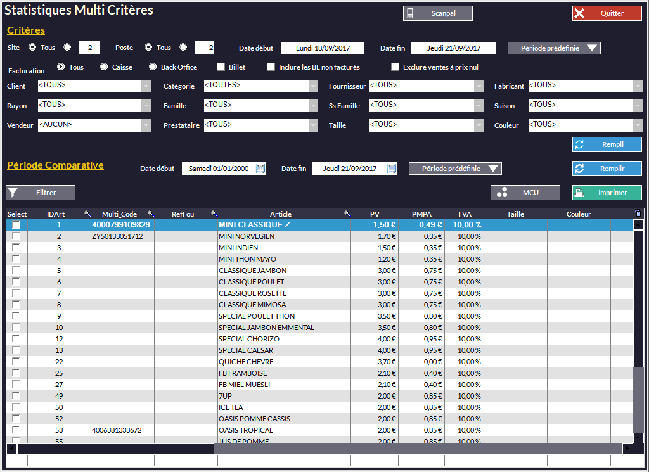
Task: Click the red Quitter button
Action: (x=606, y=13)
